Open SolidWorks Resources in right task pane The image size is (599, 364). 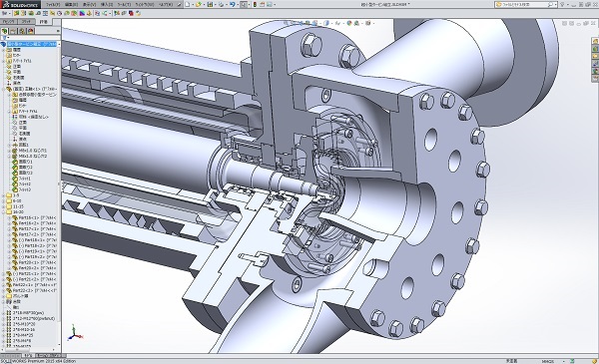coord(595,41)
